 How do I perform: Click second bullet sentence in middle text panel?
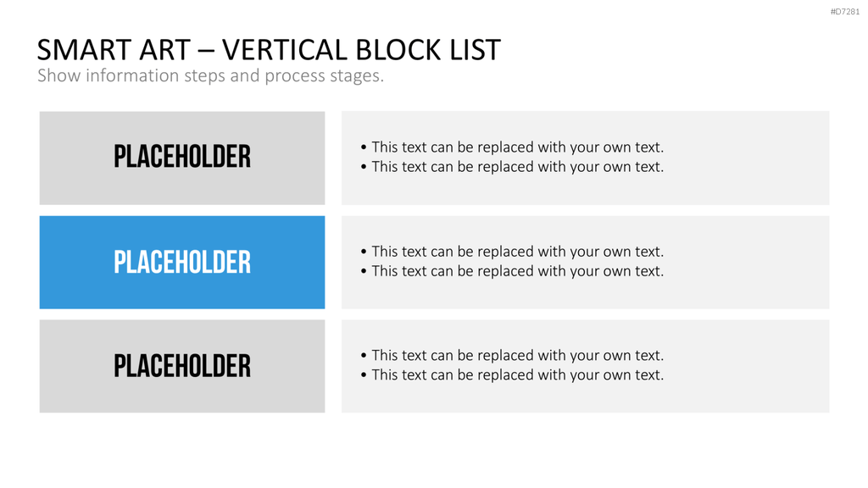[x=518, y=271]
